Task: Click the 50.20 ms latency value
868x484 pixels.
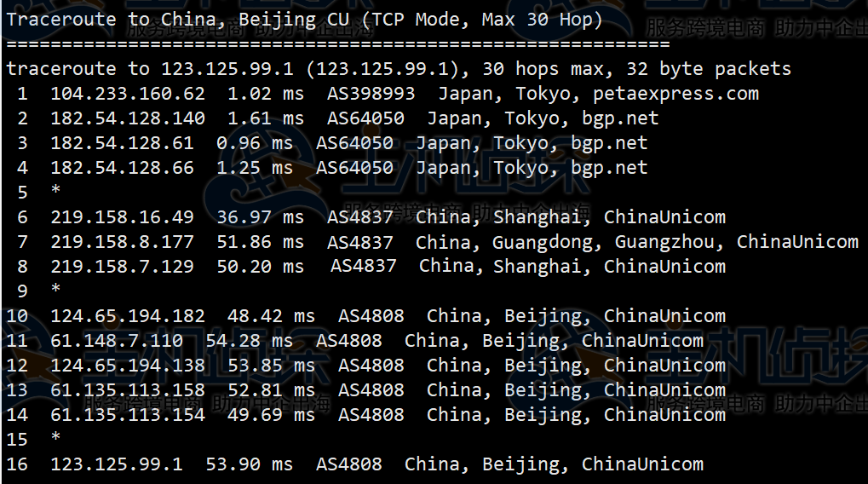Action: 260,267
